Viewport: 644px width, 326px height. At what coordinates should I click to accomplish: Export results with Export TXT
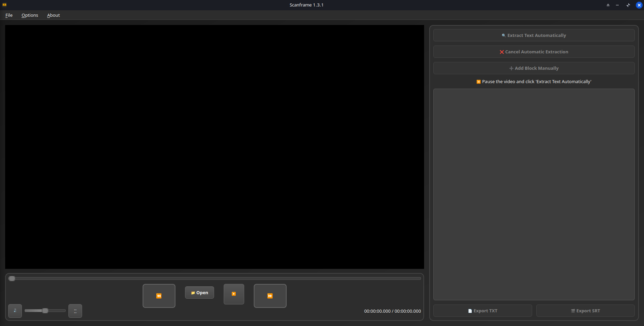483,311
